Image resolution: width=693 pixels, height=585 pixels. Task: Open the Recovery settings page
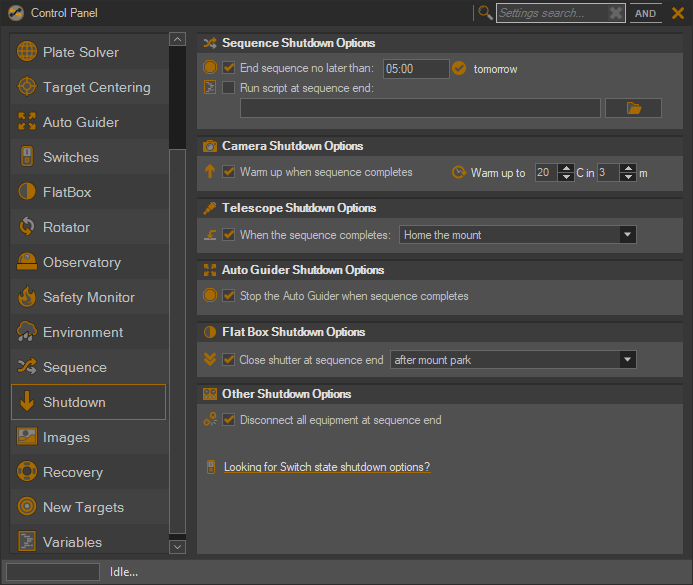(x=89, y=471)
